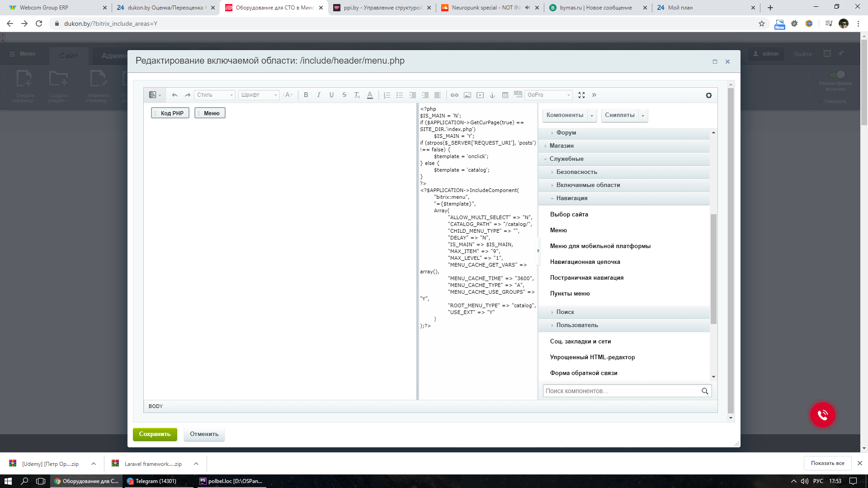
Task: Click the insert image icon
Action: 467,95
